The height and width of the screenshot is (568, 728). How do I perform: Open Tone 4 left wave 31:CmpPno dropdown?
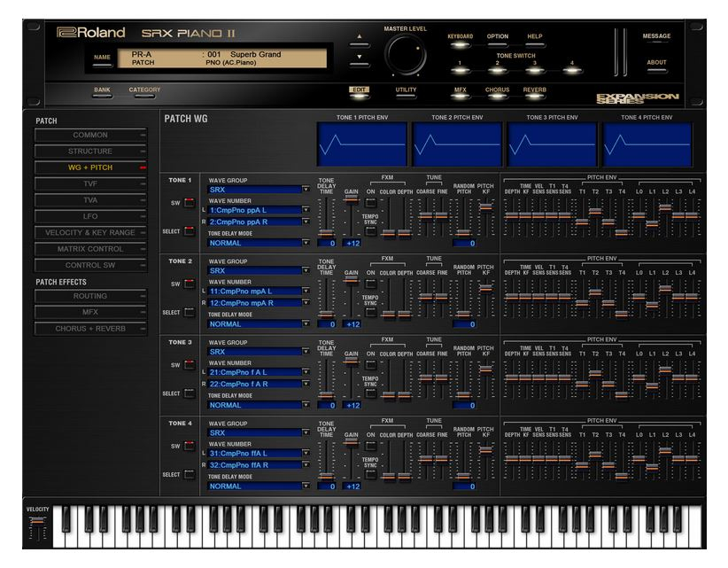(258, 454)
